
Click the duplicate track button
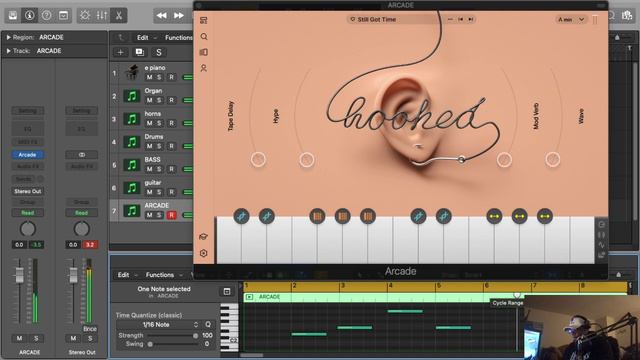pyautogui.click(x=140, y=52)
